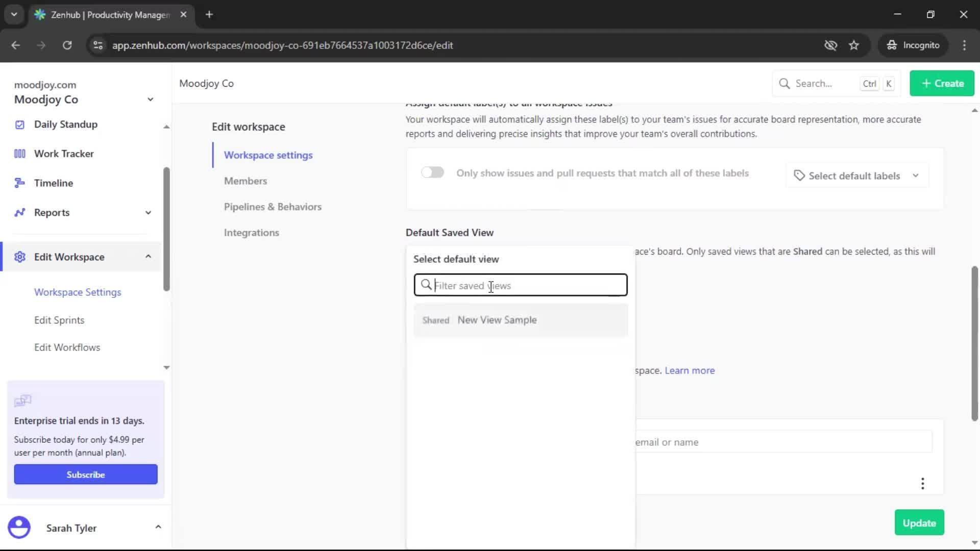Click the Update button

(918, 522)
